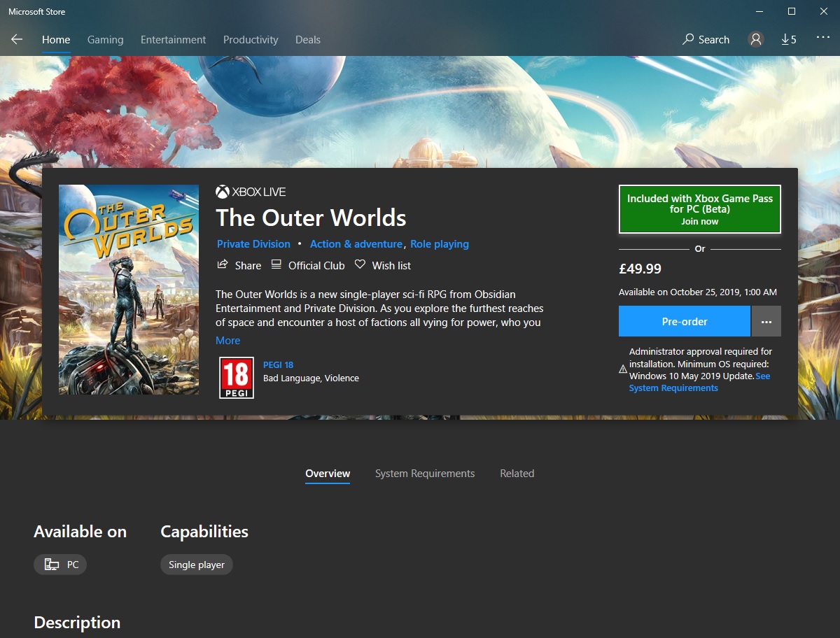840x638 pixels.
Task: Click the Xbox Live logo
Action: pos(251,192)
